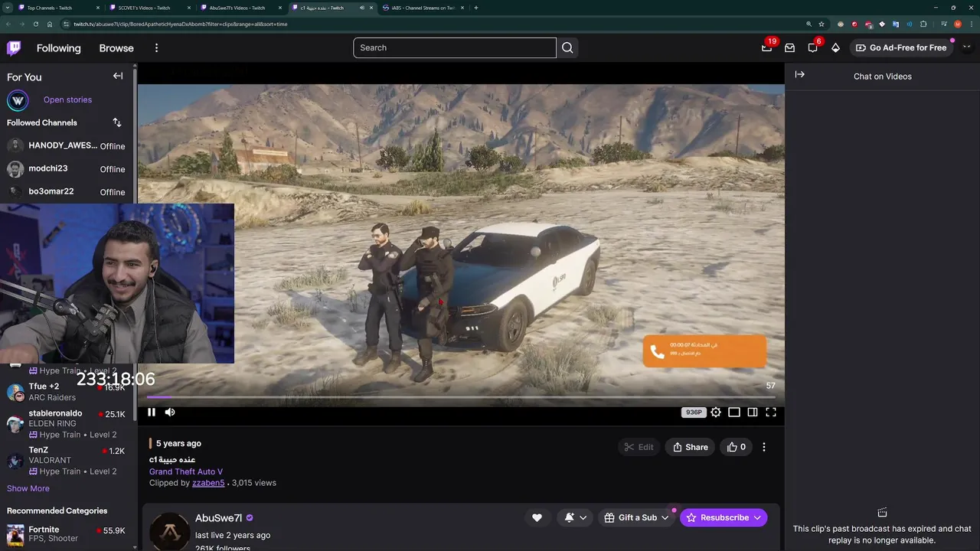Open the Browse tab in header

click(116, 47)
